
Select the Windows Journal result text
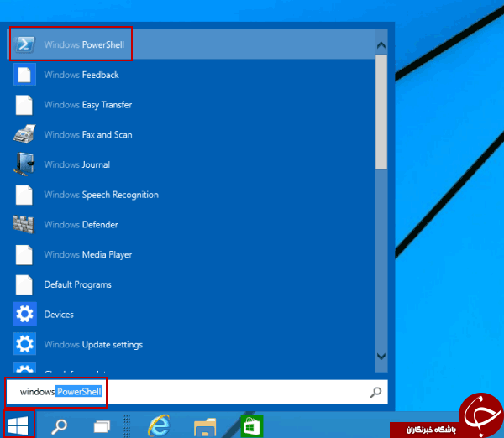point(77,164)
